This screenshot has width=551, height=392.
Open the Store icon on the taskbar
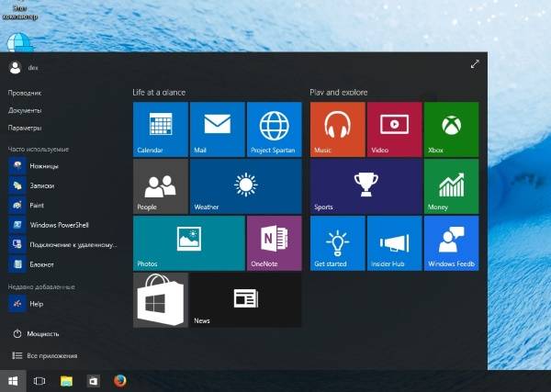point(93,381)
